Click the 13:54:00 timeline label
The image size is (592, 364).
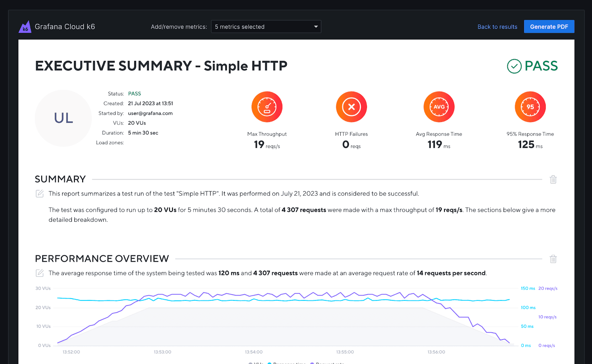[x=253, y=352]
